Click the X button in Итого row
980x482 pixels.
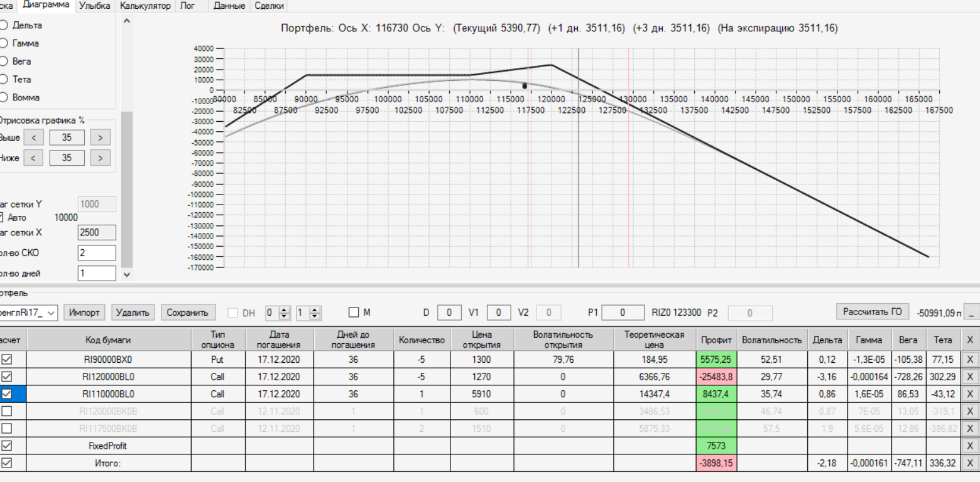coord(971,463)
